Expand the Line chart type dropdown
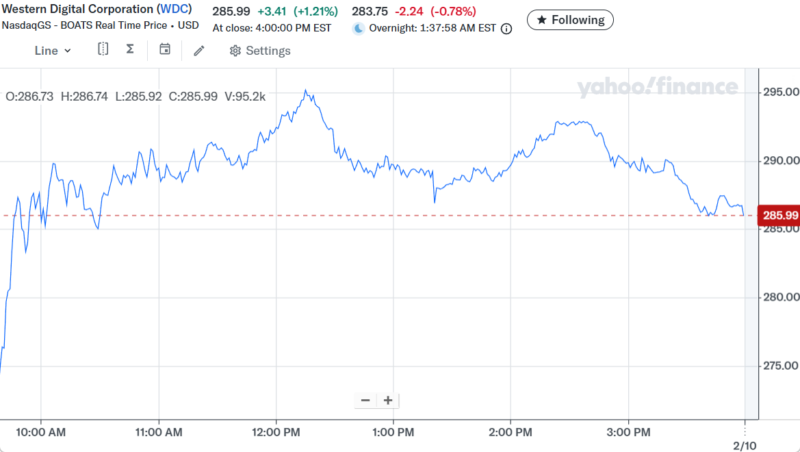 [x=53, y=50]
